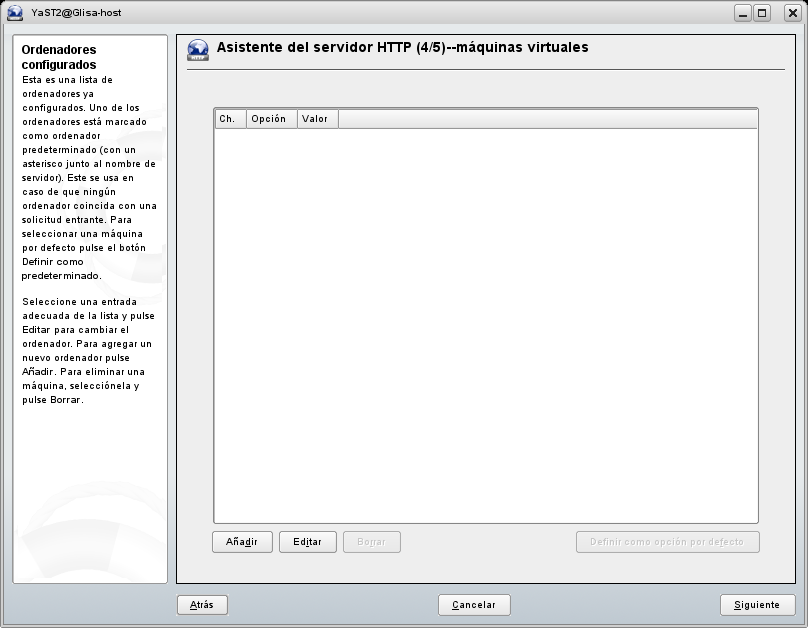The height and width of the screenshot is (628, 808).
Task: Click the YaST window menu icon
Action: 15,13
